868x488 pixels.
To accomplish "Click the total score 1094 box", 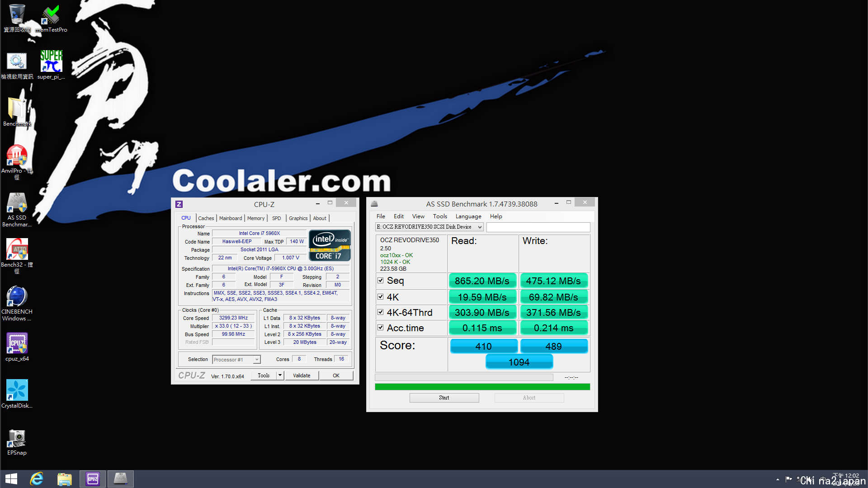I will (x=519, y=362).
